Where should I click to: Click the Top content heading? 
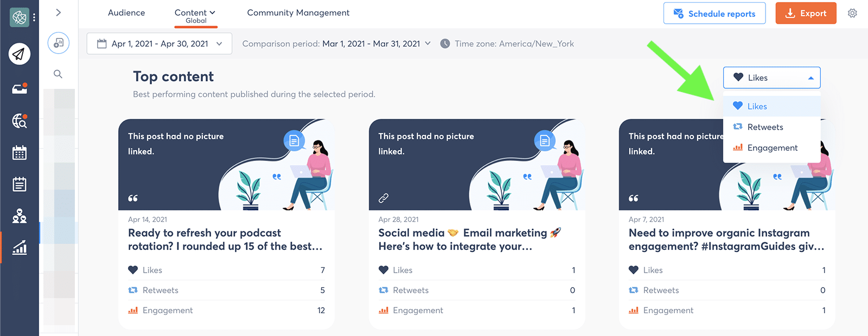[174, 76]
